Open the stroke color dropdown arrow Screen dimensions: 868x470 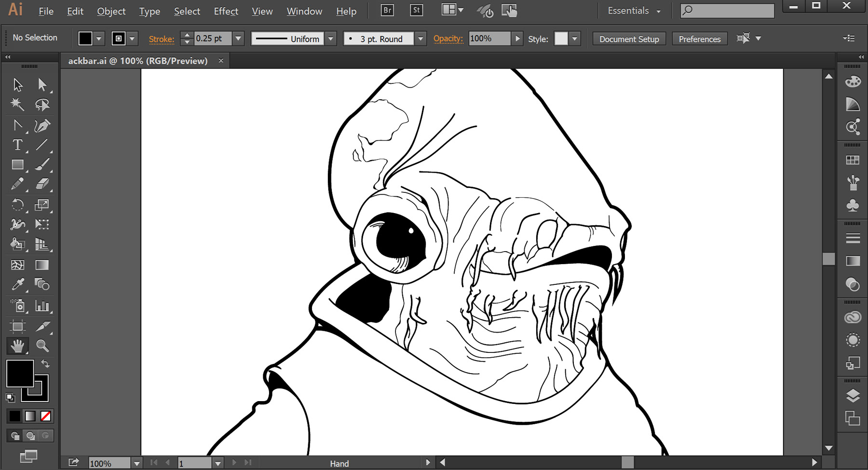[x=132, y=39]
